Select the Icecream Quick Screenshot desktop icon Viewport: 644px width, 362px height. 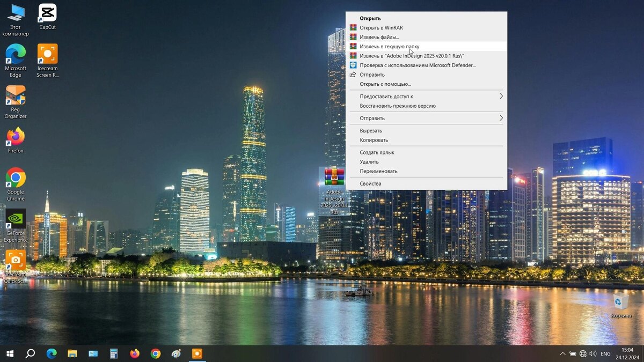[16, 267]
